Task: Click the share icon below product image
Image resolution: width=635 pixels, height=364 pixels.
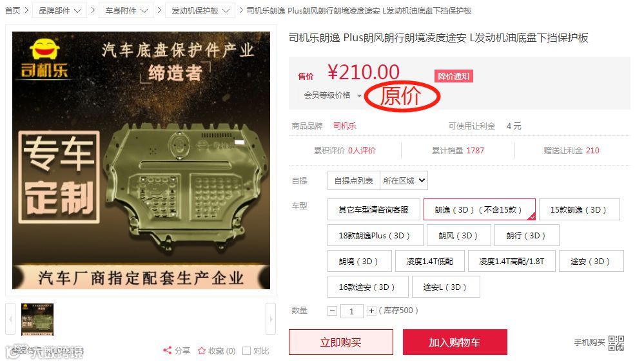Action: pyautogui.click(x=167, y=350)
